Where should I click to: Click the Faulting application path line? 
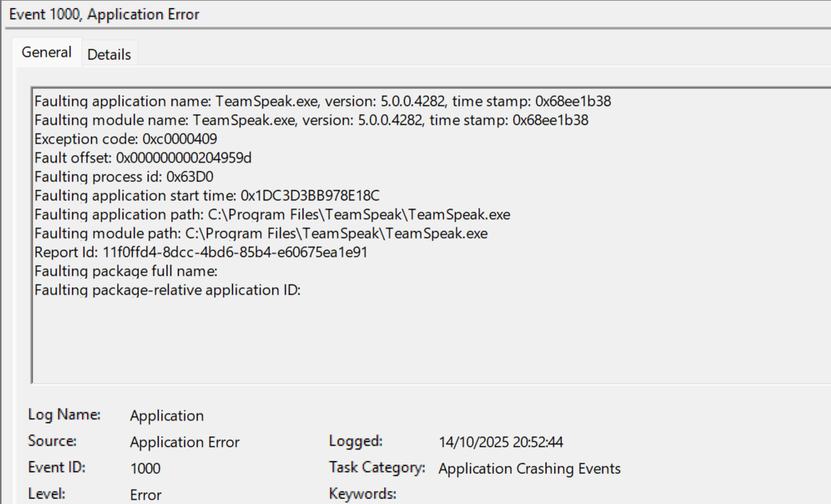click(272, 214)
